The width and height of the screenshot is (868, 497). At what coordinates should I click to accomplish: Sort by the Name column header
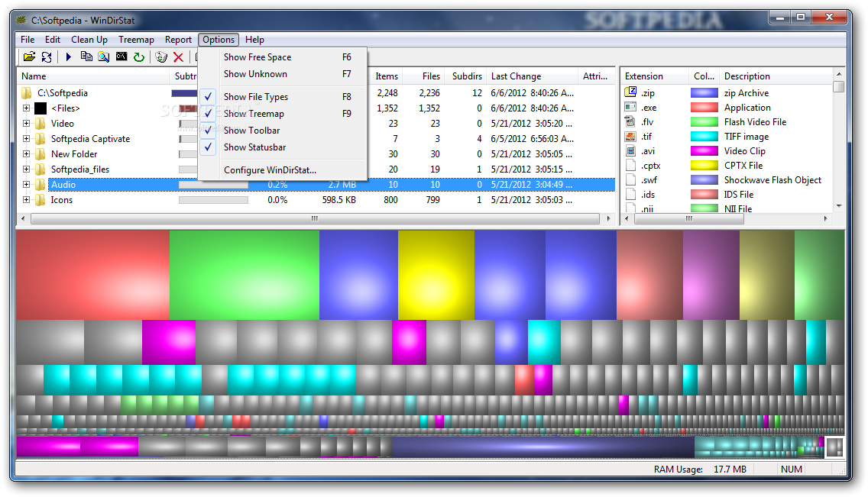coord(93,76)
